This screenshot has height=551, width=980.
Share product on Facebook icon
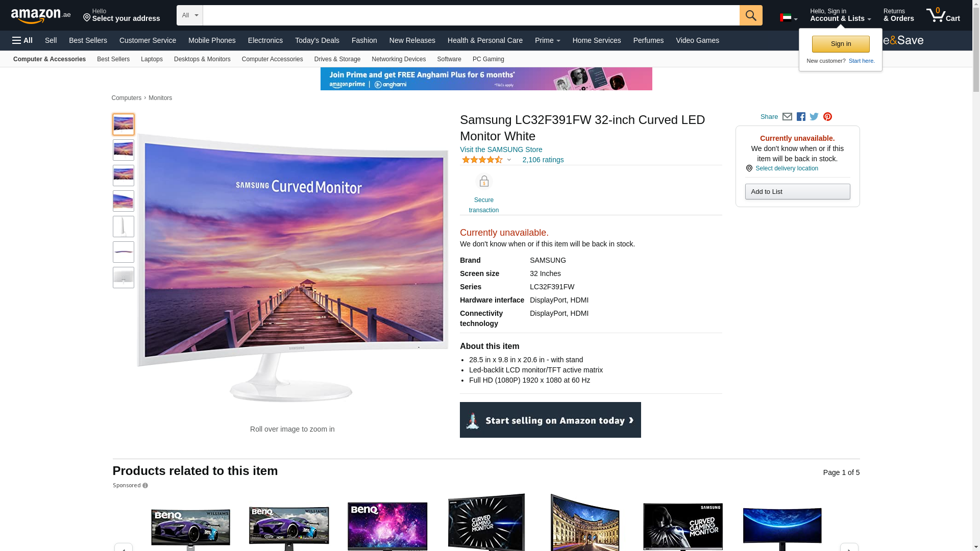point(801,117)
